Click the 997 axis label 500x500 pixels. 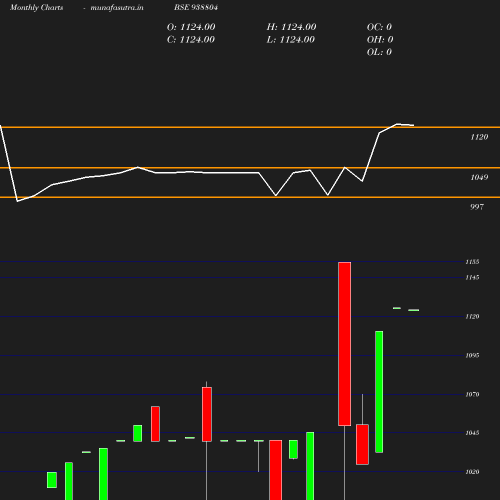[x=477, y=207]
